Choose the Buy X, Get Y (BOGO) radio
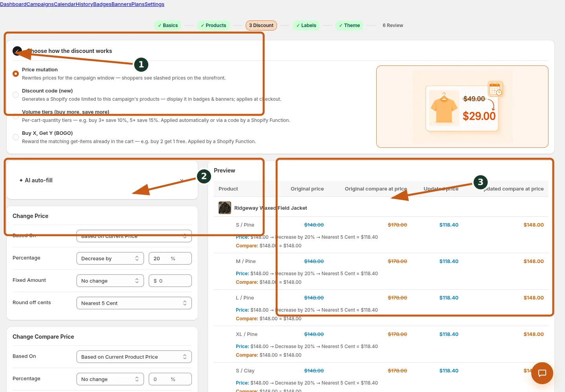The width and height of the screenshot is (565, 392). (x=16, y=137)
